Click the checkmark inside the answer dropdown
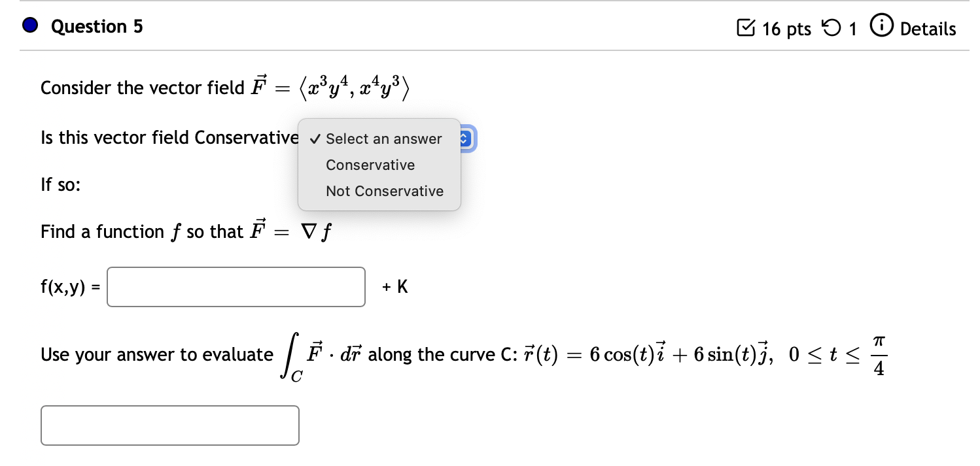Screen dimensions: 980x466 pos(315,139)
